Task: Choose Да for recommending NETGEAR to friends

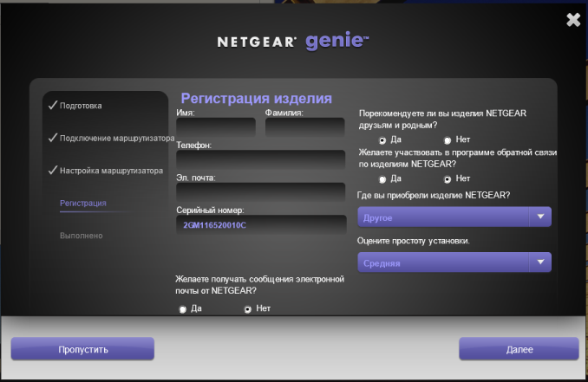Action: pos(382,140)
